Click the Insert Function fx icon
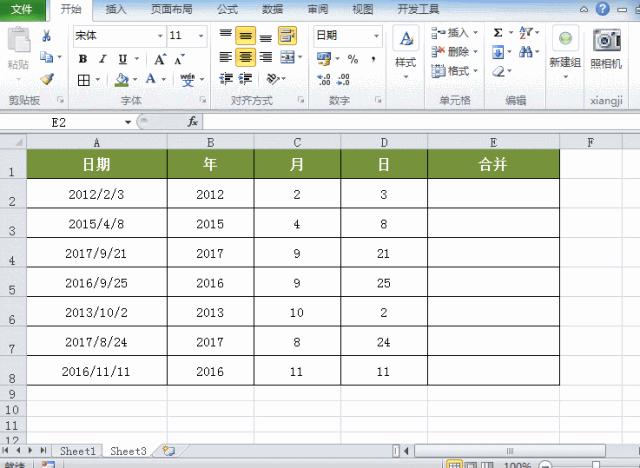The height and width of the screenshot is (468, 640). pos(193,122)
